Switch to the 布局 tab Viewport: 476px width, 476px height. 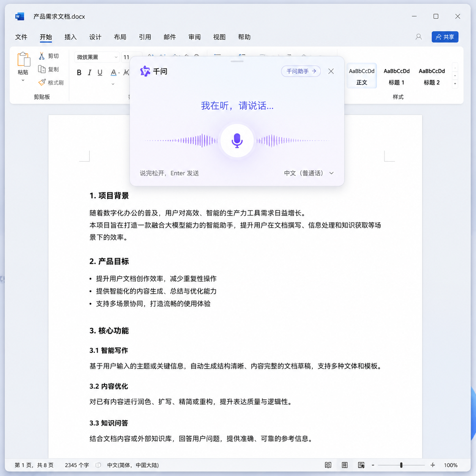[x=120, y=37]
